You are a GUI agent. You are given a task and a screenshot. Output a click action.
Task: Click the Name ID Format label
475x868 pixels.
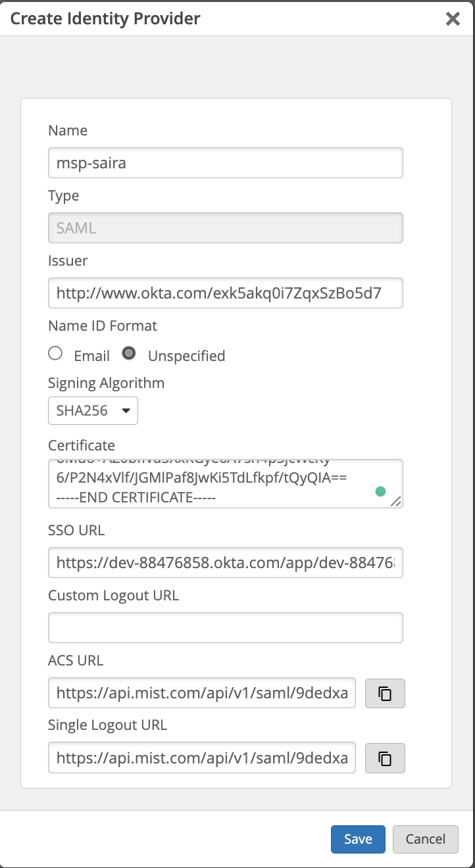point(103,325)
